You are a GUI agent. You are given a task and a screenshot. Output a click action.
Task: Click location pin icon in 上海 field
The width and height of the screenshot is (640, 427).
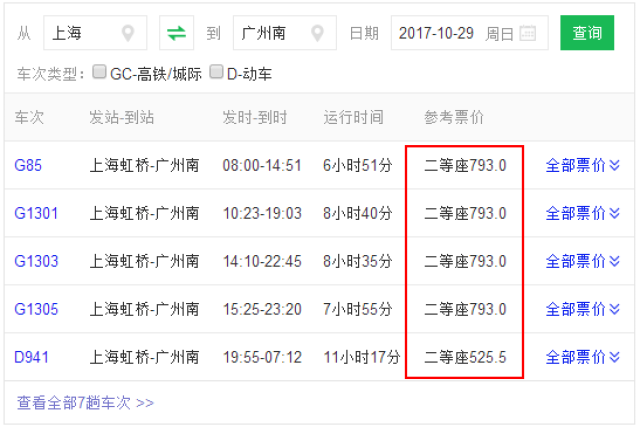tap(128, 33)
